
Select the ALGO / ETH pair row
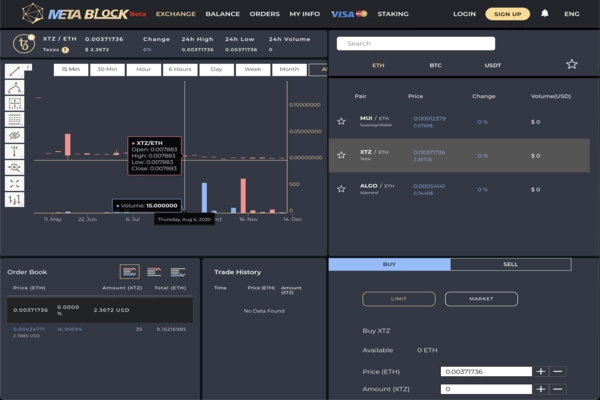(x=459, y=189)
